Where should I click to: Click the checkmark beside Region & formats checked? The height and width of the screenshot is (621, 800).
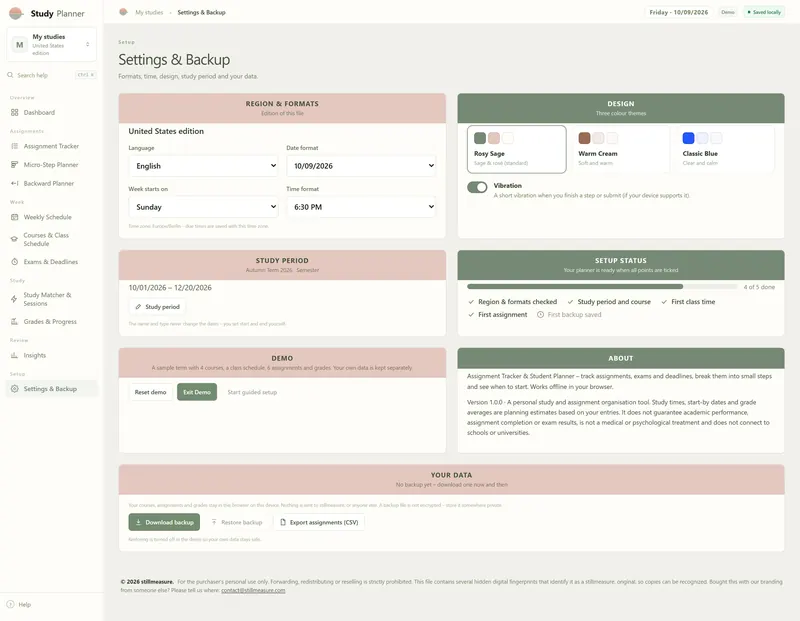tap(471, 302)
